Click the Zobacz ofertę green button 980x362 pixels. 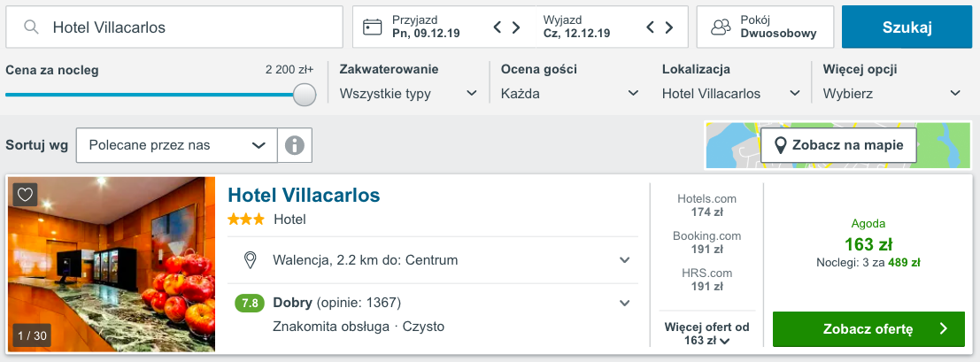pos(868,329)
